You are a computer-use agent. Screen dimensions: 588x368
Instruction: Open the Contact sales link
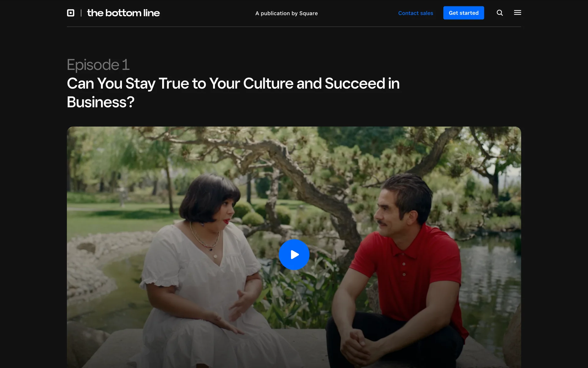click(416, 13)
